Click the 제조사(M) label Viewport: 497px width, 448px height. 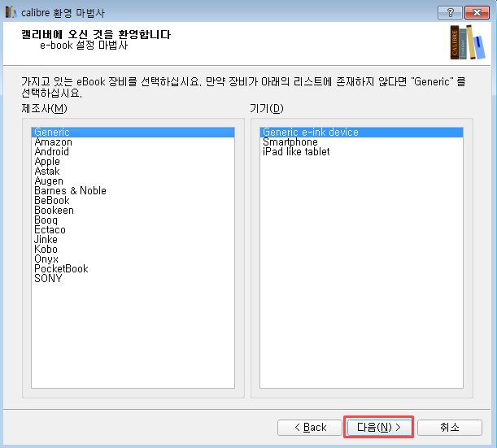pyautogui.click(x=44, y=109)
